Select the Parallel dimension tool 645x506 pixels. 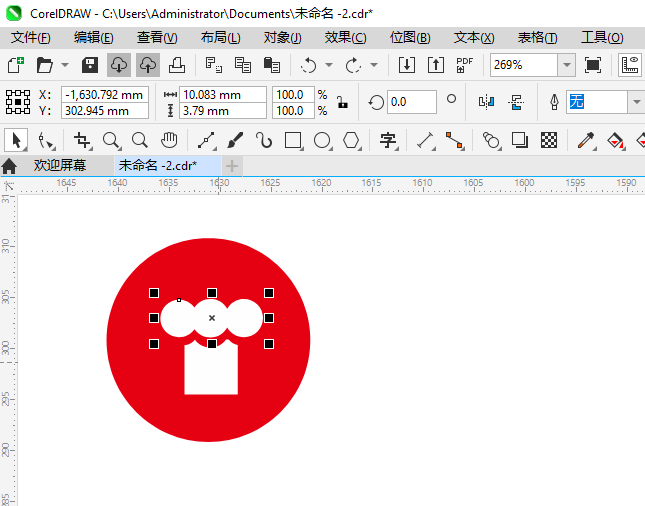425,141
